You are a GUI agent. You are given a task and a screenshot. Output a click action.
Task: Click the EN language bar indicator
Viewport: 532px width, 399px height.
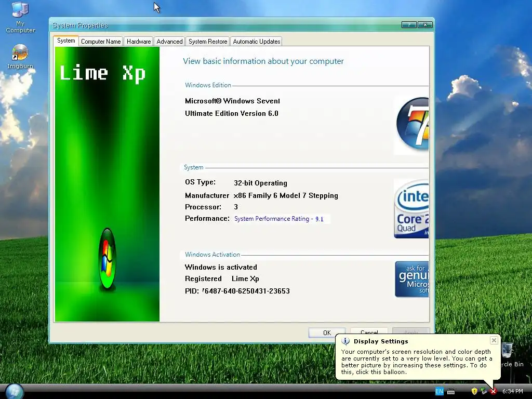(x=439, y=391)
